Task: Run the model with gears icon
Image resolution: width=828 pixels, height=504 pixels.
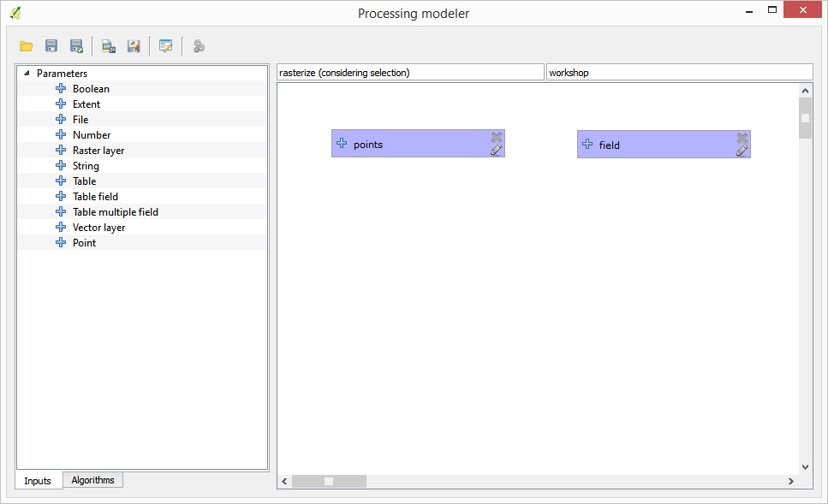Action: coord(199,46)
